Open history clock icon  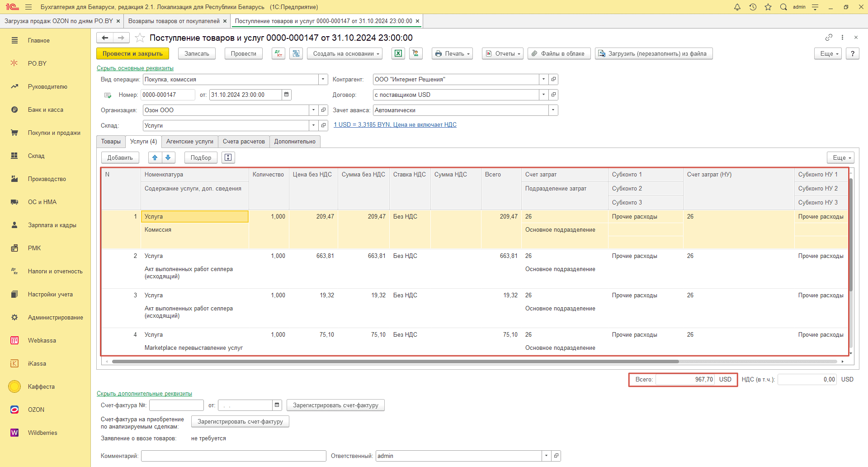tap(753, 7)
